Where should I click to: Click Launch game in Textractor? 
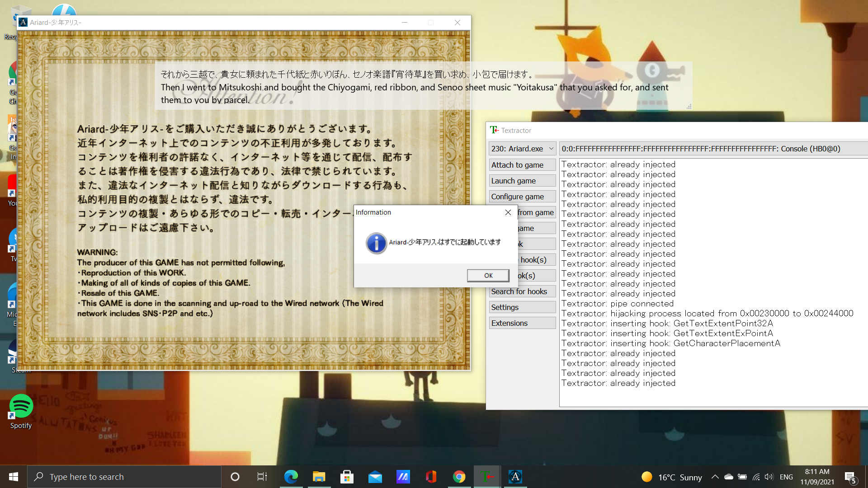[523, 181]
